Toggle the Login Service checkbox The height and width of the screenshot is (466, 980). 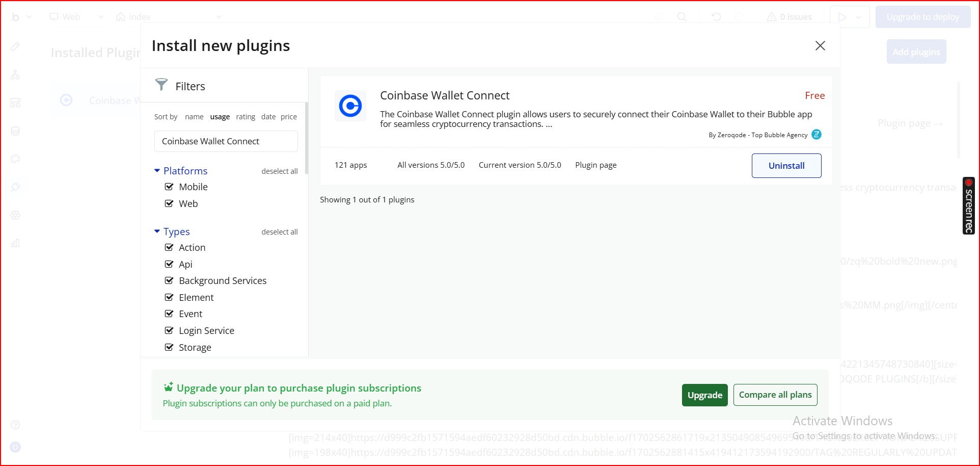(169, 330)
